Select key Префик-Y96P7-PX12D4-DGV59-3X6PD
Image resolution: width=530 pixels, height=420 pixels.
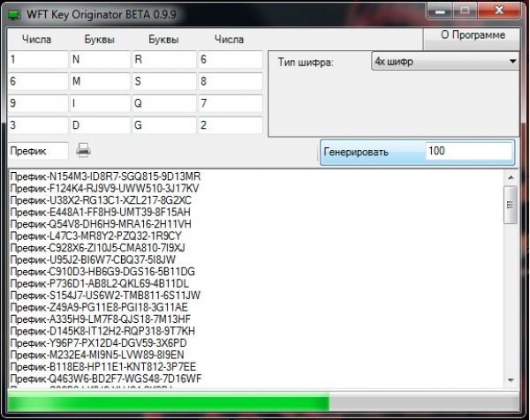(x=98, y=343)
